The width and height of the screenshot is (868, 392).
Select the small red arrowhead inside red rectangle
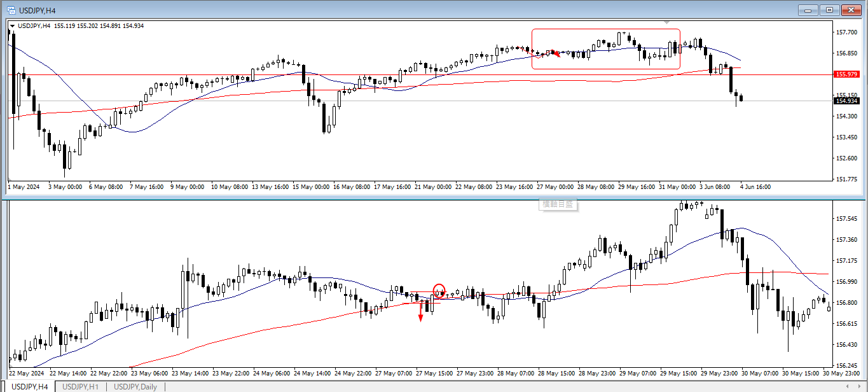(556, 54)
